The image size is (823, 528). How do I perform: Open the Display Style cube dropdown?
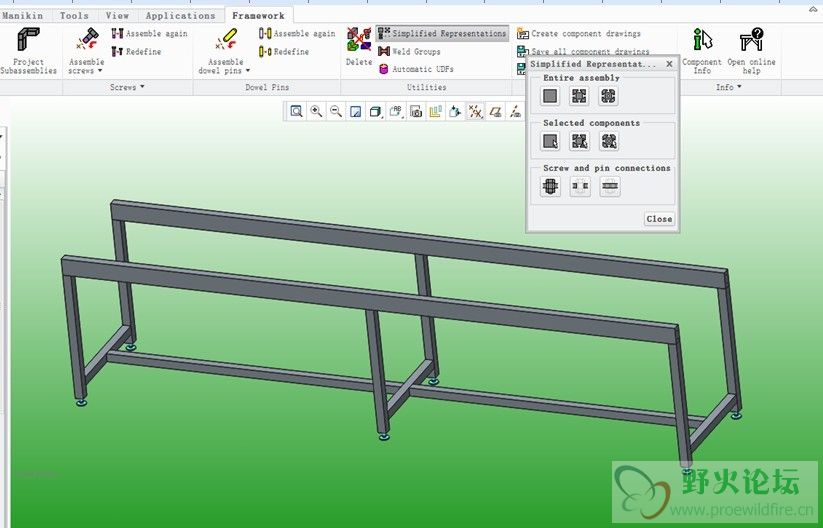tap(376, 111)
